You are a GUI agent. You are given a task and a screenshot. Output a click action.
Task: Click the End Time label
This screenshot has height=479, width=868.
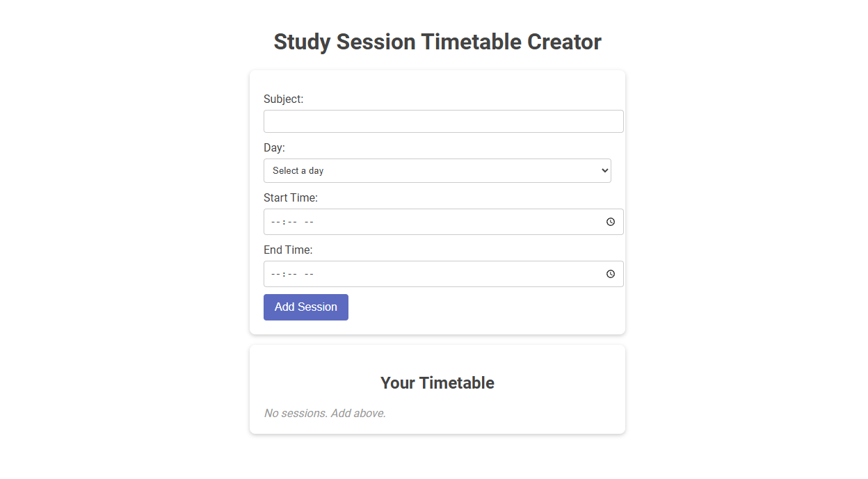coord(287,250)
